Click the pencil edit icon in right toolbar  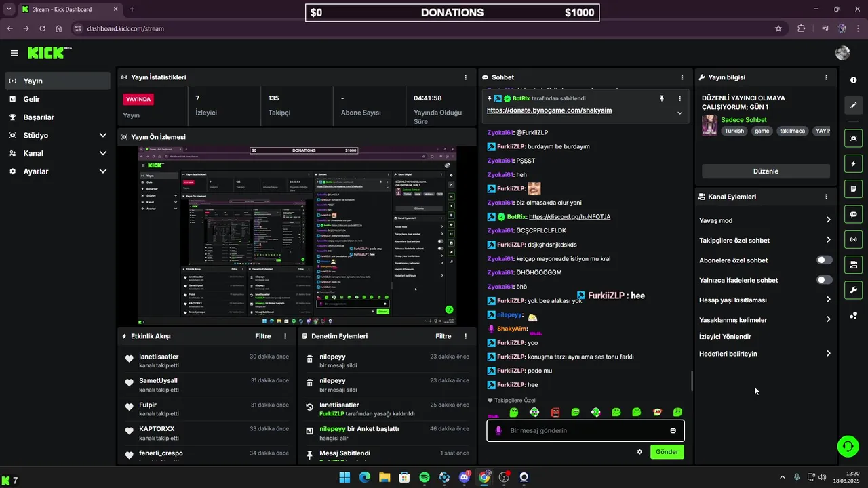click(x=853, y=106)
